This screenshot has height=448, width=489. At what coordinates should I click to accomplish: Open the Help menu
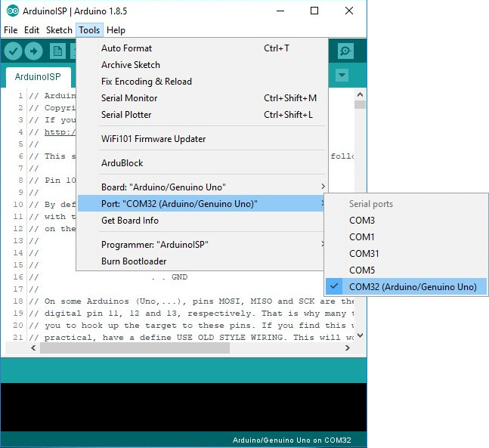pyautogui.click(x=116, y=30)
